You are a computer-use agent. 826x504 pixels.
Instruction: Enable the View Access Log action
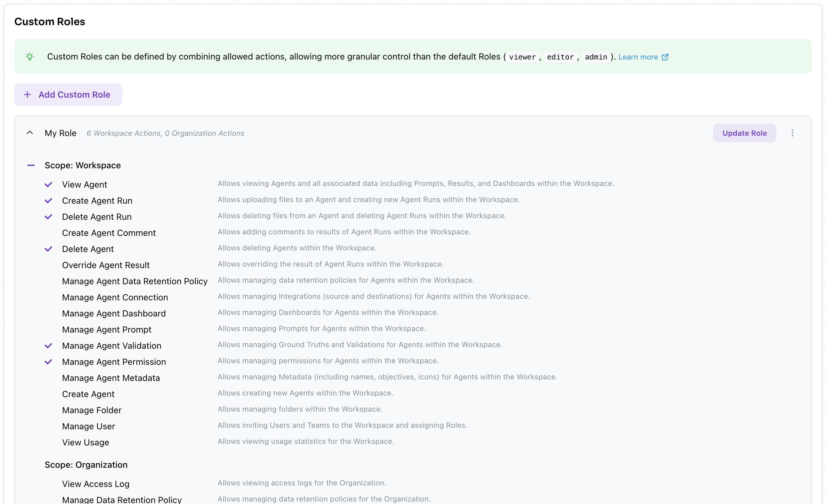pos(95,484)
